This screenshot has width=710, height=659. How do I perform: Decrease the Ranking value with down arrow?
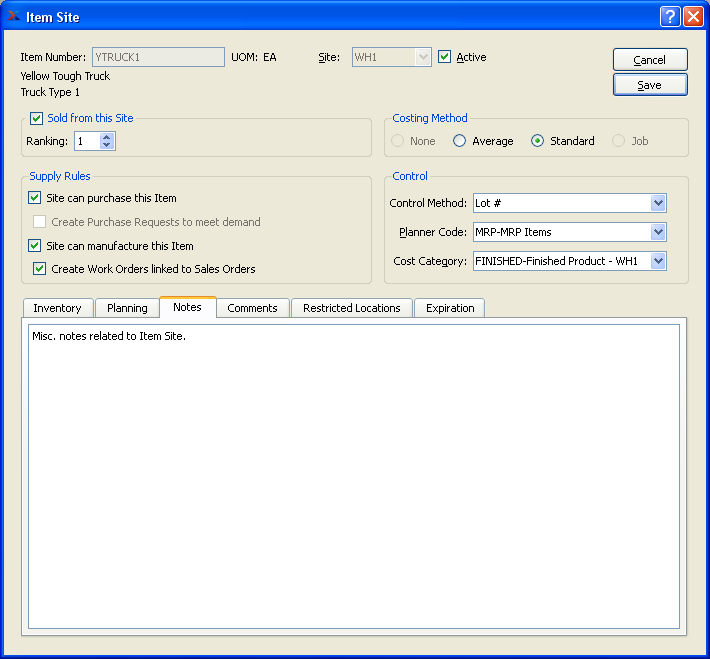[x=106, y=145]
